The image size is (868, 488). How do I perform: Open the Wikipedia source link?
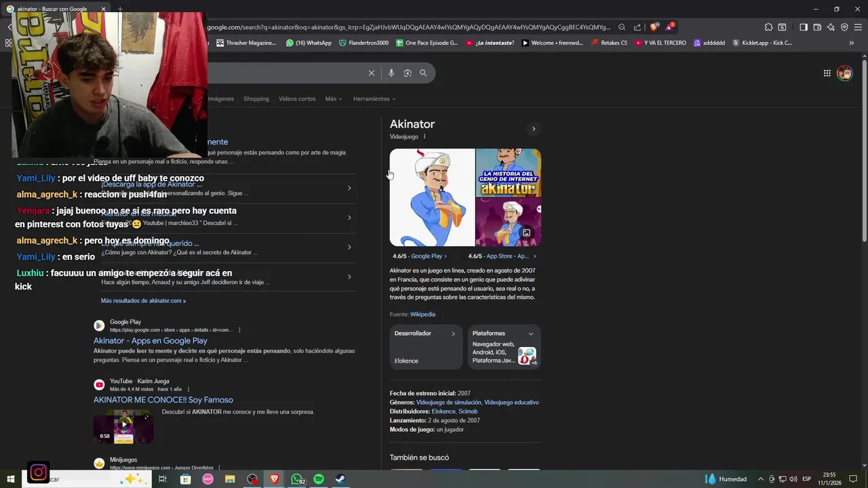pyautogui.click(x=422, y=314)
